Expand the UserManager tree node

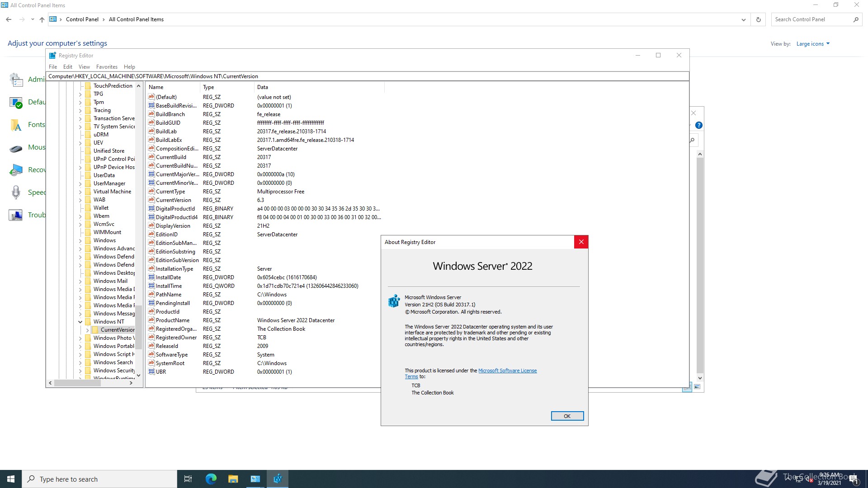[x=80, y=183]
